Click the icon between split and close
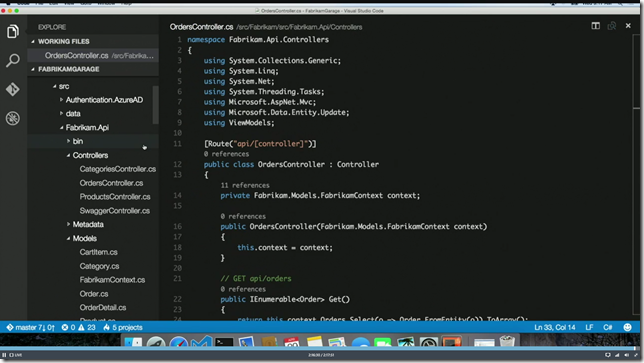Screen dimensions: 644x363 click(612, 26)
